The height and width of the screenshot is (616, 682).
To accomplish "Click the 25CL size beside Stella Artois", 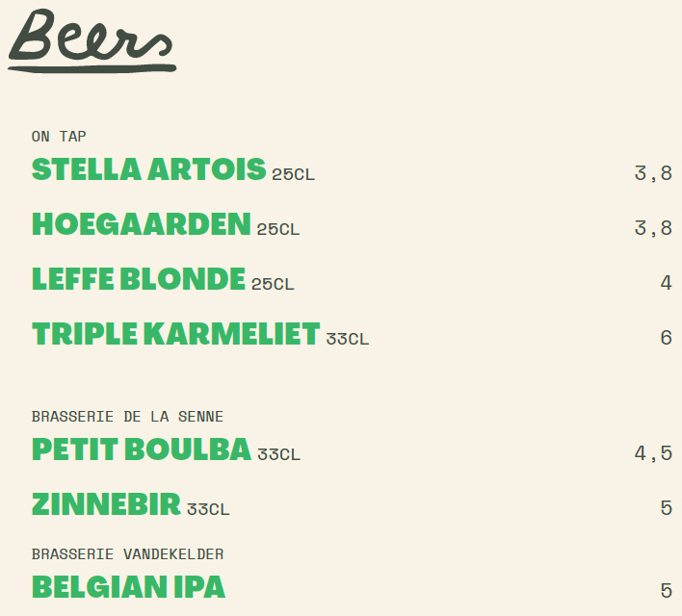I will click(293, 174).
